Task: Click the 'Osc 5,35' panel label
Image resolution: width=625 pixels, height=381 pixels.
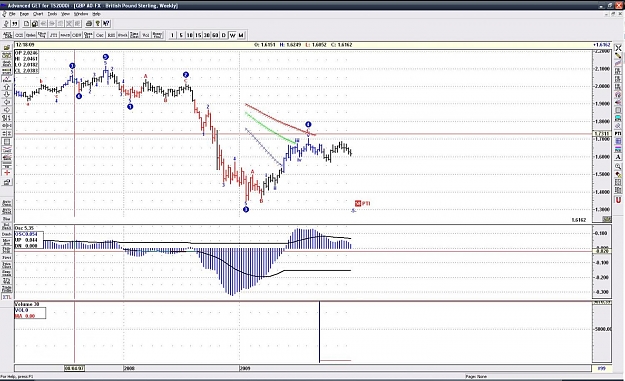Action: [x=24, y=228]
